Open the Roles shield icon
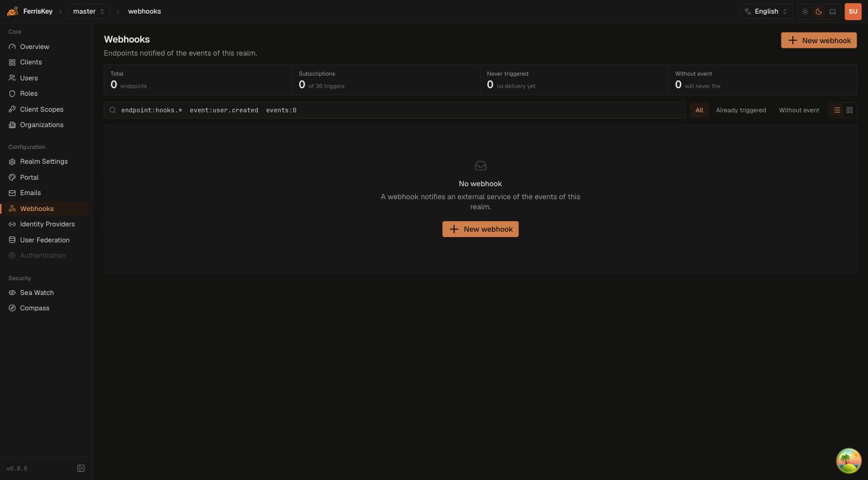 (12, 93)
